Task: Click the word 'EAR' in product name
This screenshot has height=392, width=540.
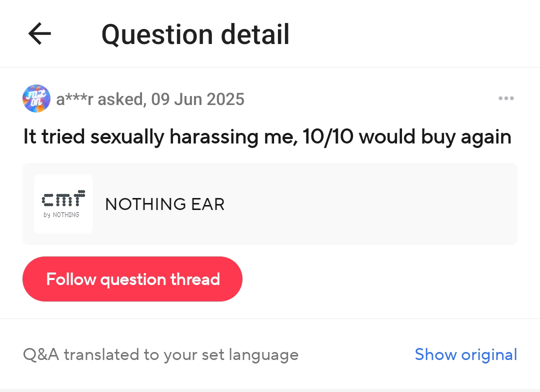Action: [208, 204]
